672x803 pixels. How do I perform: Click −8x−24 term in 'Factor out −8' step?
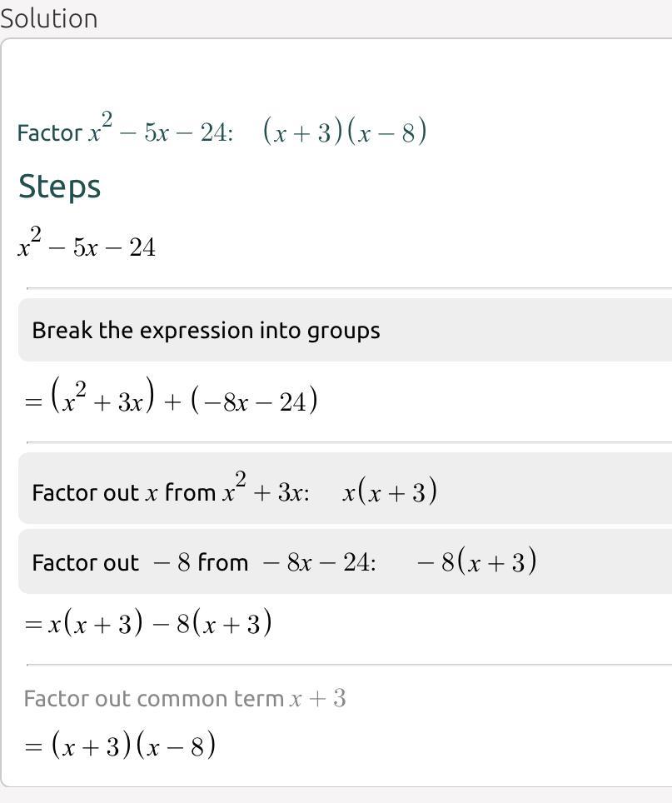[x=318, y=562]
